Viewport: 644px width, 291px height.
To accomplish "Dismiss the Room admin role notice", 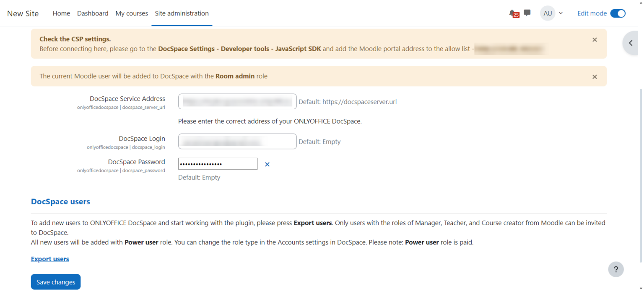I will point(595,77).
